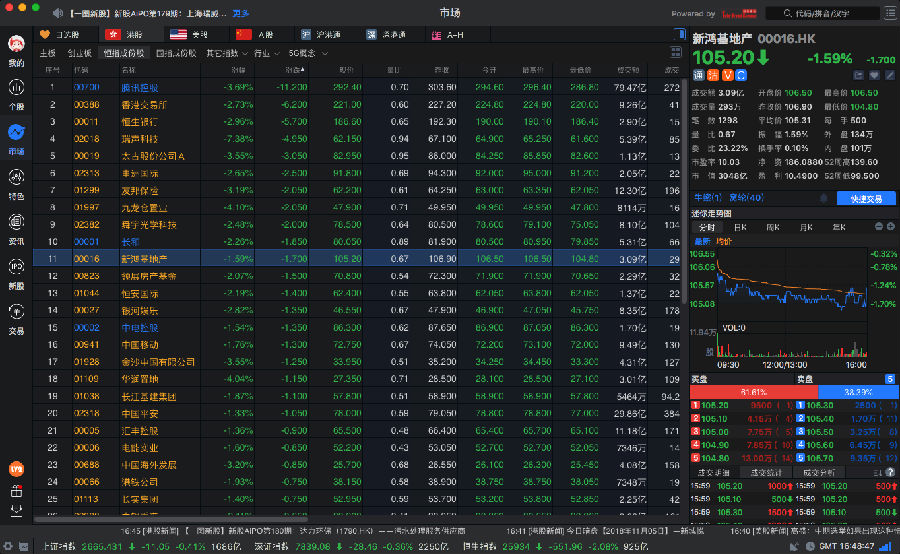The height and width of the screenshot is (554, 900).
Task: Click the orange 沽 badge under stock price
Action: tap(713, 75)
